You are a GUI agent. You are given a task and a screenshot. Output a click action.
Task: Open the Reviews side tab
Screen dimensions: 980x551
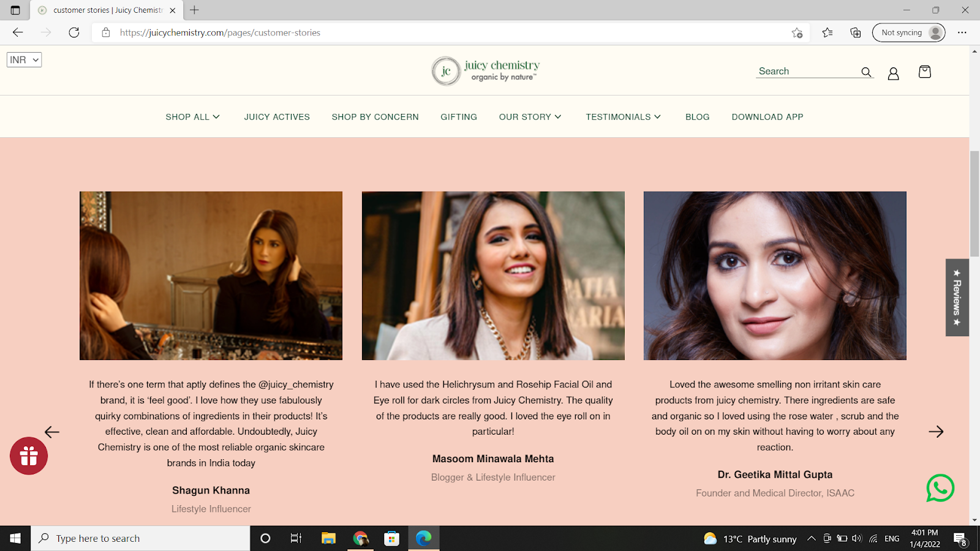[957, 298]
